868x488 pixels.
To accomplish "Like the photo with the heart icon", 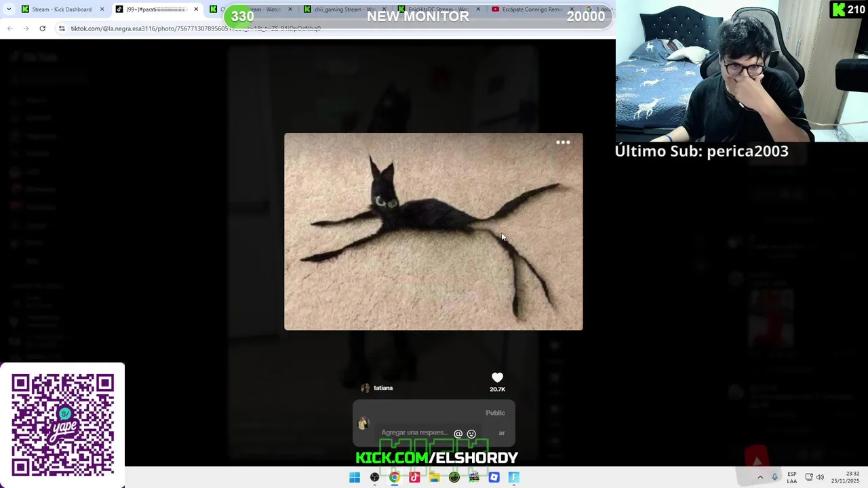I will click(497, 378).
